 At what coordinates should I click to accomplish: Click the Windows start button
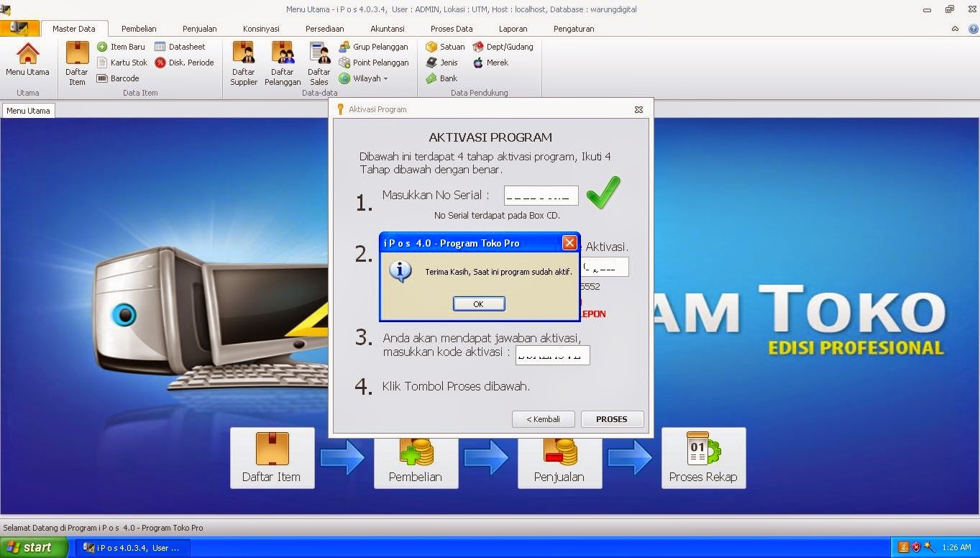(35, 547)
